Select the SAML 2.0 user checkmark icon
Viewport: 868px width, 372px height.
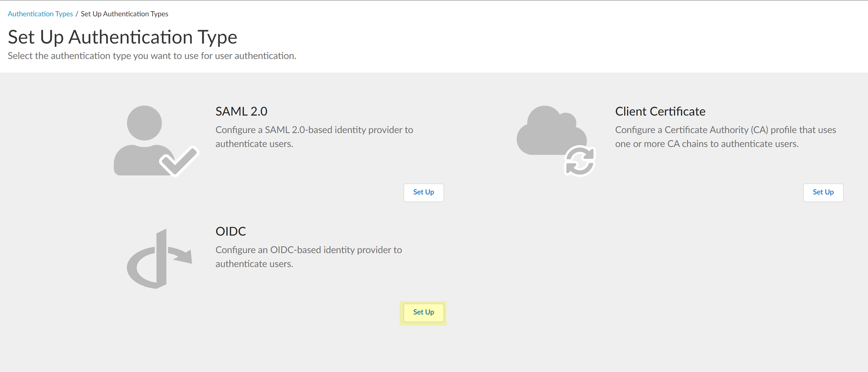pos(156,141)
